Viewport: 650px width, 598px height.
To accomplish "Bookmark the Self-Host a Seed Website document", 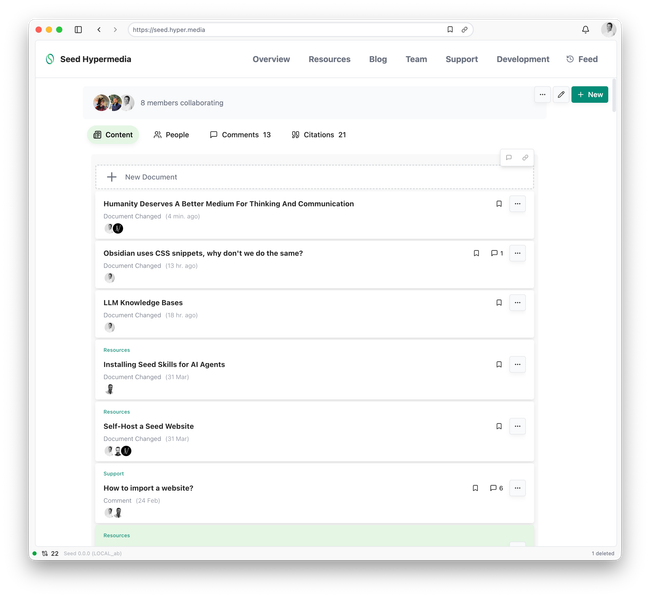I will [499, 426].
